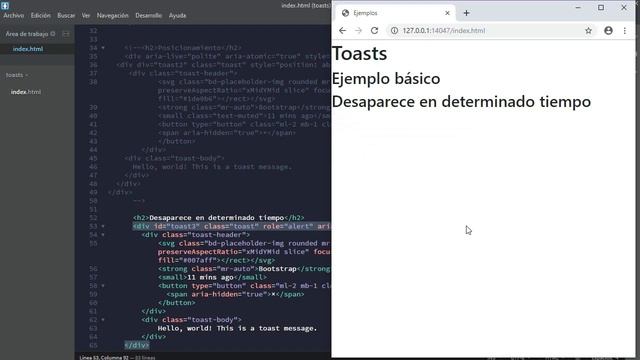
Task: Go back in the browser
Action: 342,31
